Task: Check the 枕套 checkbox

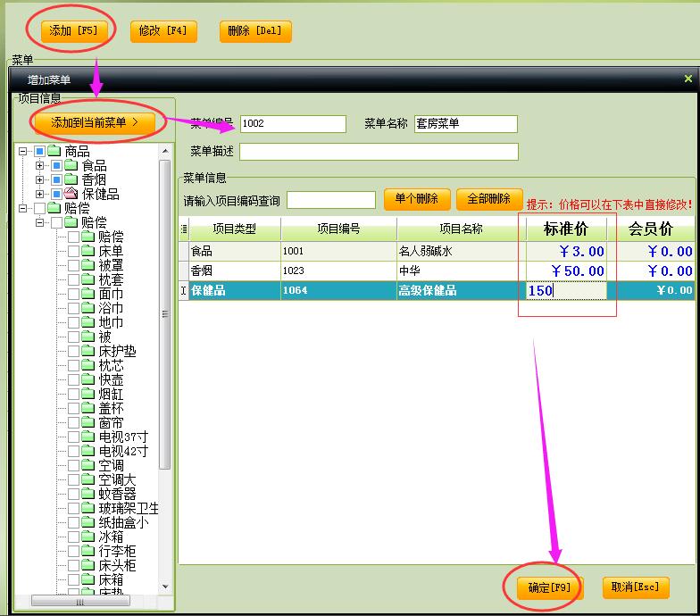Action: click(73, 280)
